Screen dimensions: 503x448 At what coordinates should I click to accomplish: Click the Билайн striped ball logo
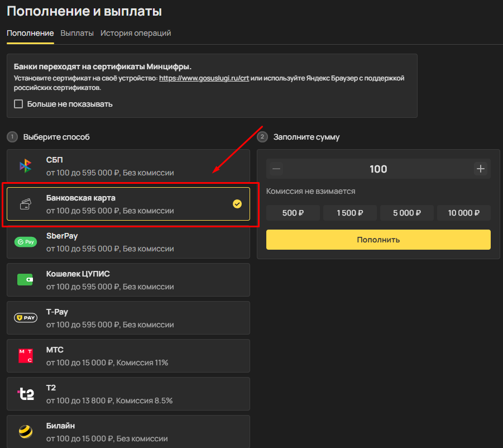(x=26, y=432)
